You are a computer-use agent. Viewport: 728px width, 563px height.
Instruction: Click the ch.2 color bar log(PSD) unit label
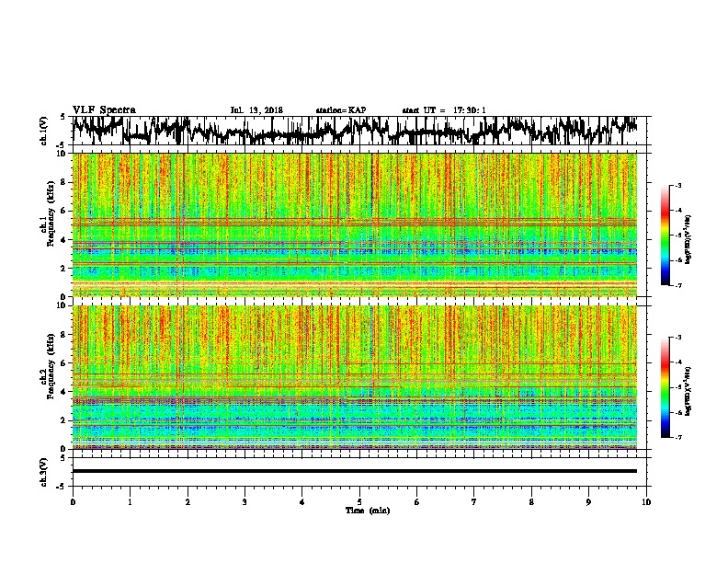click(688, 391)
